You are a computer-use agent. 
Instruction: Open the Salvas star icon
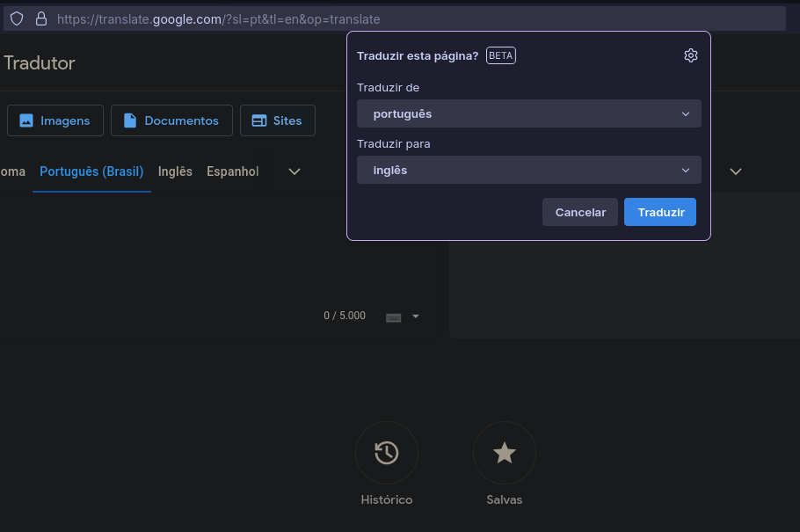point(504,453)
